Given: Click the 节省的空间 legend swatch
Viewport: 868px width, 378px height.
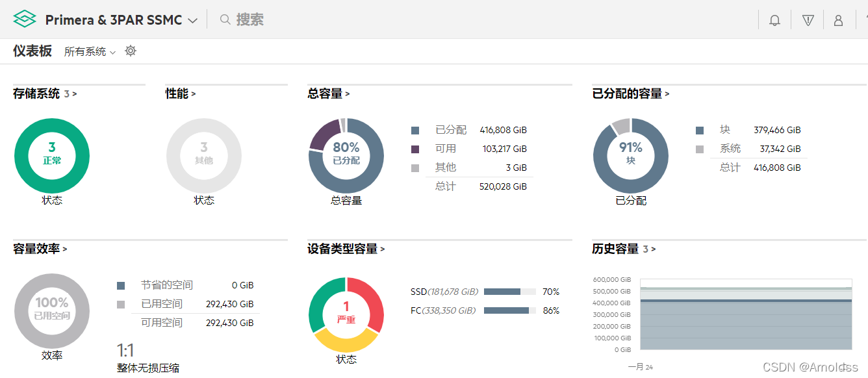Looking at the screenshot, I should coord(121,286).
